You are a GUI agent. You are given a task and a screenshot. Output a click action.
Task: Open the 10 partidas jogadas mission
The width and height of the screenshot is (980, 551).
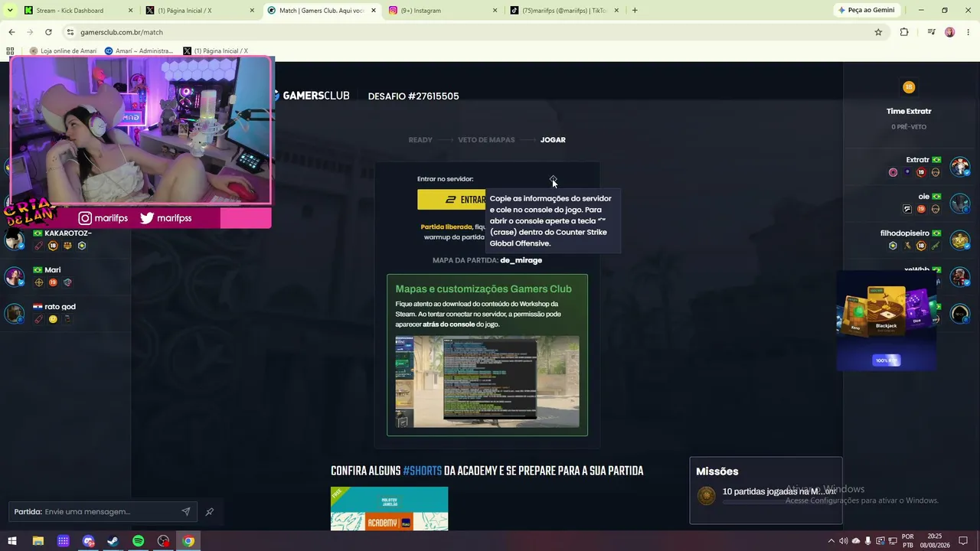[x=766, y=496]
